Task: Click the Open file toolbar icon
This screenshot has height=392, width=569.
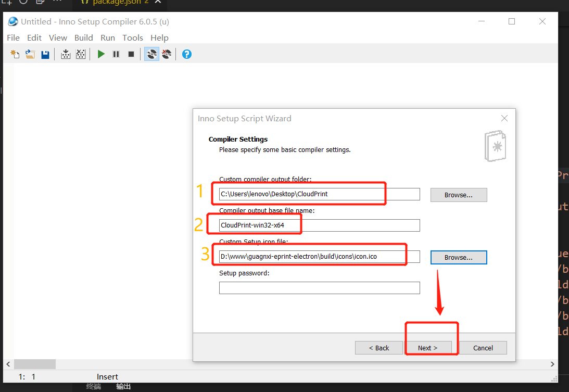Action: tap(30, 55)
